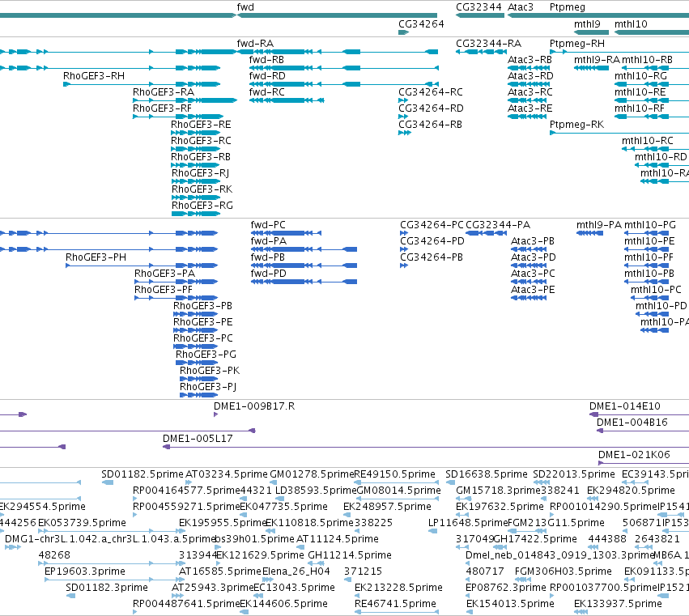Click cDNA EK213228.5prime
The width and height of the screenshot is (689, 616).
click(358, 597)
